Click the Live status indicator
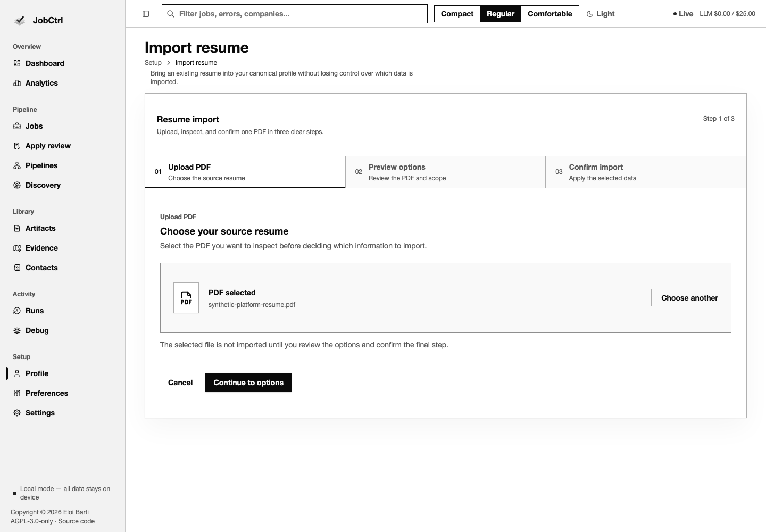 point(683,14)
